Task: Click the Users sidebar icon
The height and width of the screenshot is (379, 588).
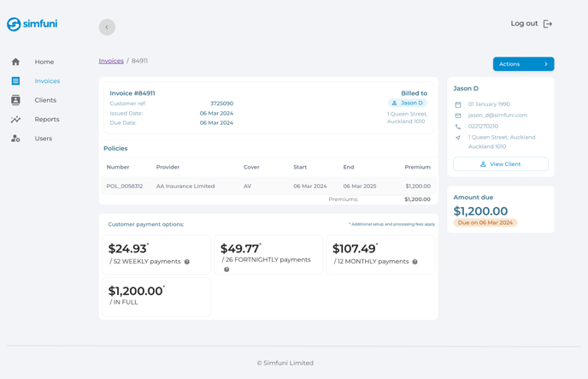Action: click(x=15, y=139)
